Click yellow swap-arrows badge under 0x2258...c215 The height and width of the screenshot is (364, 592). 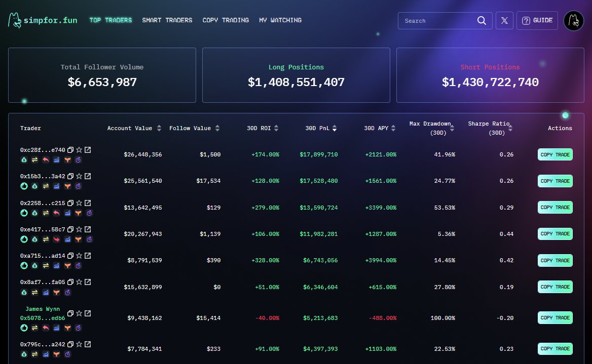coord(46,213)
